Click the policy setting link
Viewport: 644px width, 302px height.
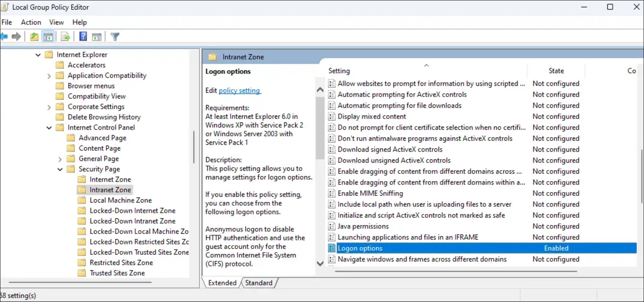[239, 91]
